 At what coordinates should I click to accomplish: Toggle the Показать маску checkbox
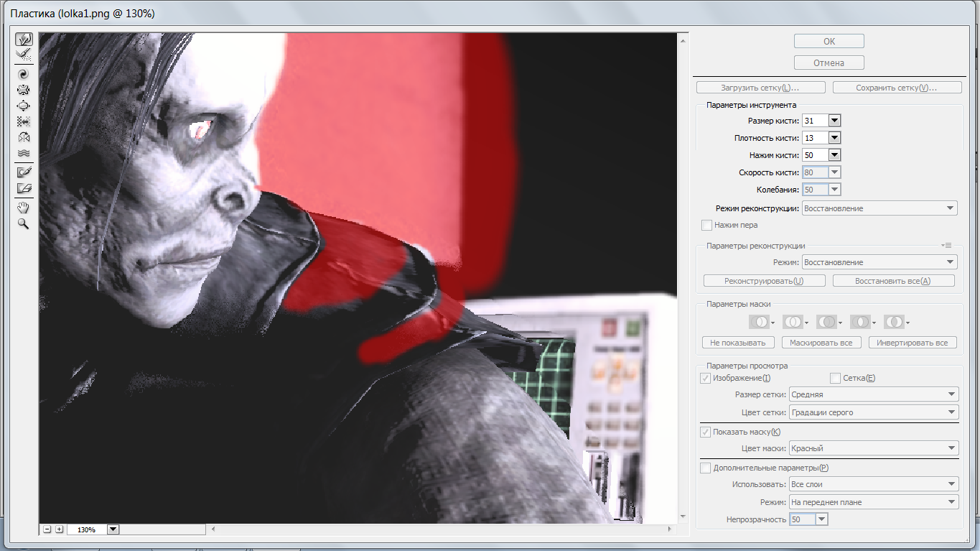coord(705,432)
